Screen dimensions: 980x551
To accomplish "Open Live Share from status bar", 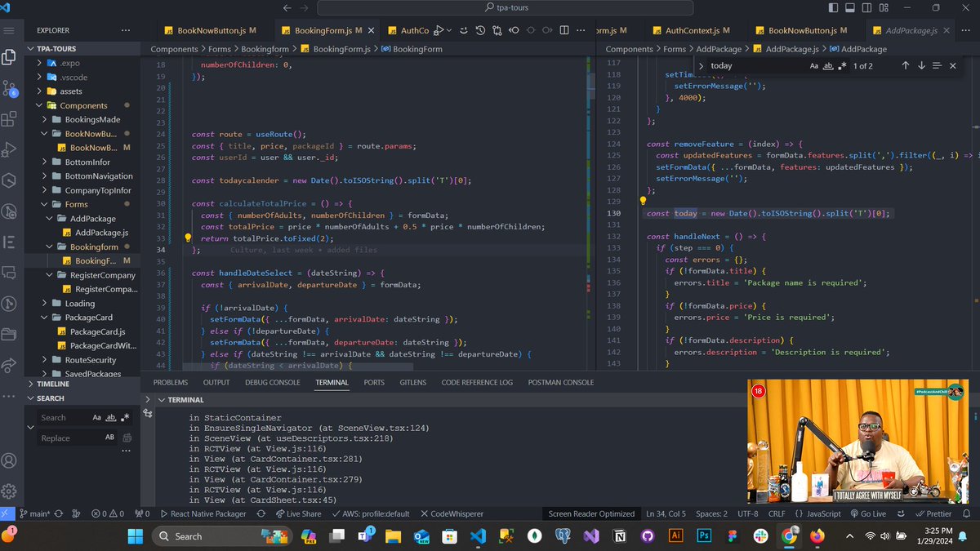I will (x=298, y=513).
